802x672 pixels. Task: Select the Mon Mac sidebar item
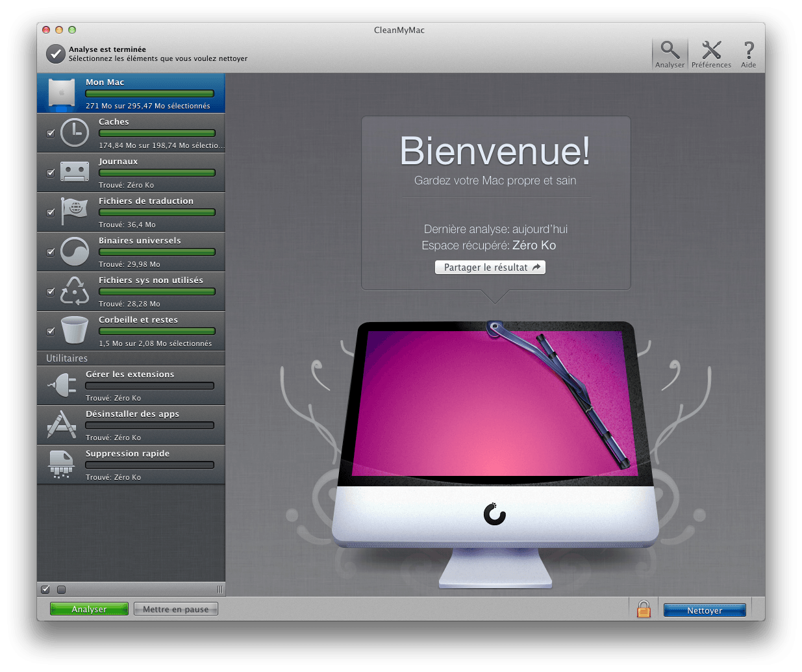[x=131, y=93]
